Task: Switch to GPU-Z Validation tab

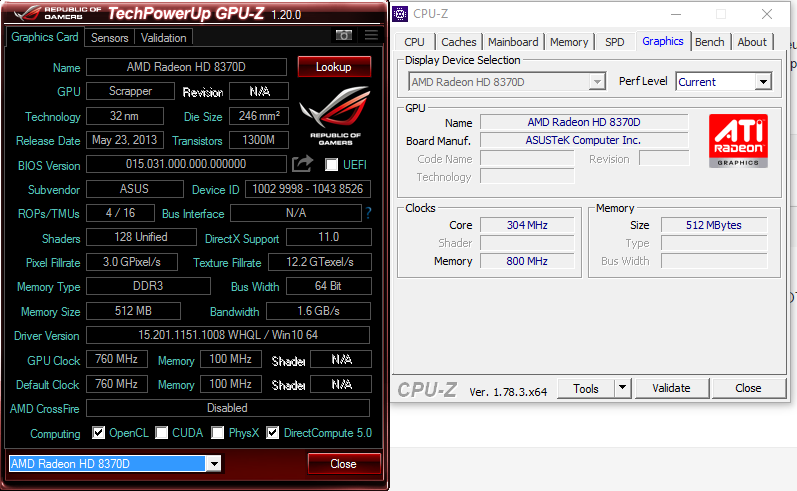Action: 164,38
